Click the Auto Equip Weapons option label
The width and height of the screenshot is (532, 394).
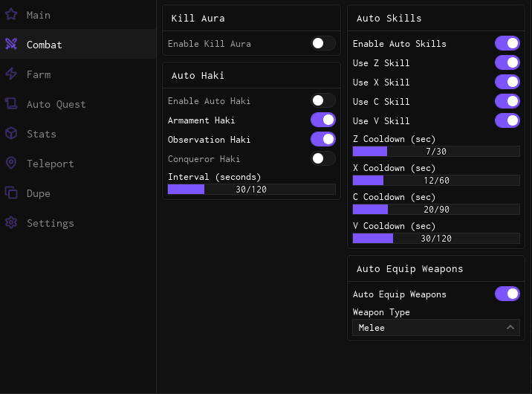click(400, 294)
